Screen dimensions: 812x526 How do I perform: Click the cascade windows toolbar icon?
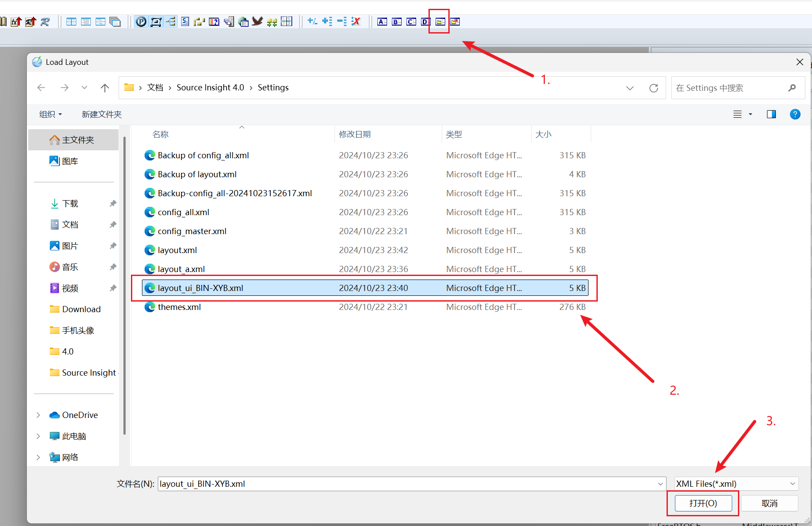point(115,22)
